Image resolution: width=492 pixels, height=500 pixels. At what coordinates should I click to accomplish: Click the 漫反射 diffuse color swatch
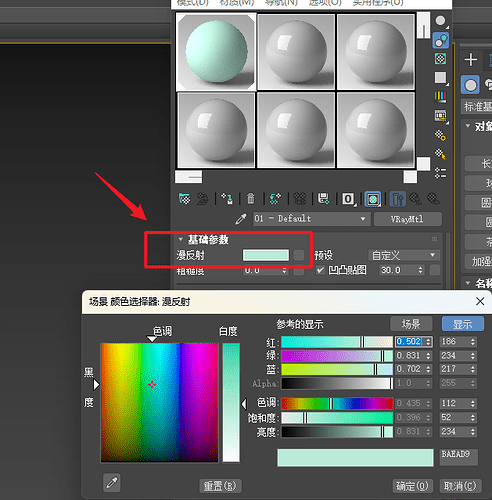coord(266,255)
